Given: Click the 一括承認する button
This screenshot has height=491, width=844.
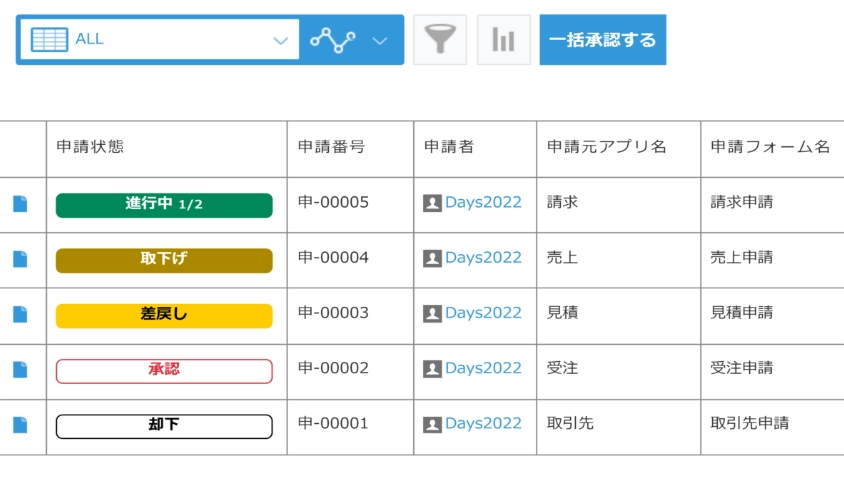Looking at the screenshot, I should (602, 40).
